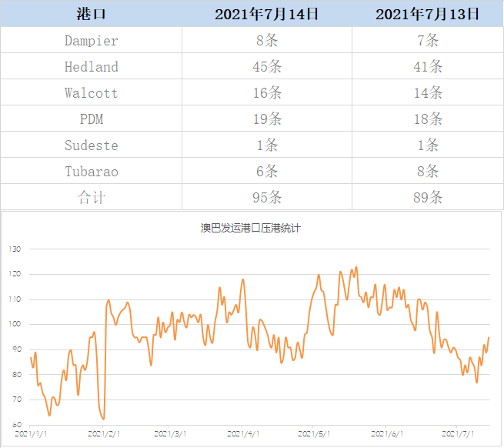The image size is (504, 448).
Task: Click x-axis date 2021/3/1
Action: 170,434
